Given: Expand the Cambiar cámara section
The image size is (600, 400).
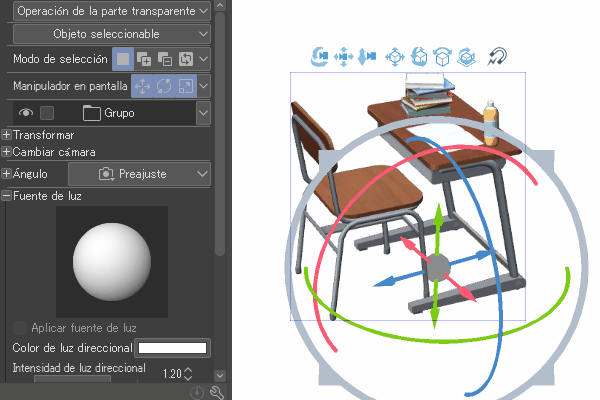Looking at the screenshot, I should pyautogui.click(x=6, y=152).
